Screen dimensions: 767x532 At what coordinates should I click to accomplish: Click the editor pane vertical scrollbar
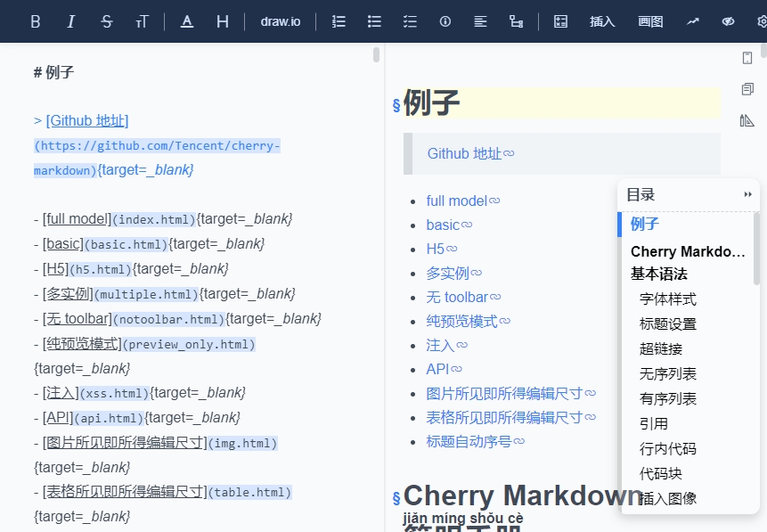coord(377,56)
